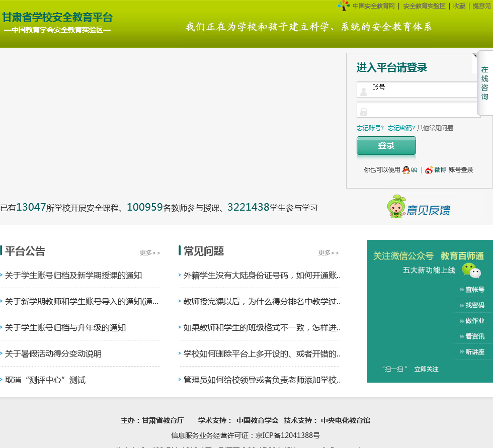Click the 收藏 link in top bar
The height and width of the screenshot is (448, 493).
(459, 6)
